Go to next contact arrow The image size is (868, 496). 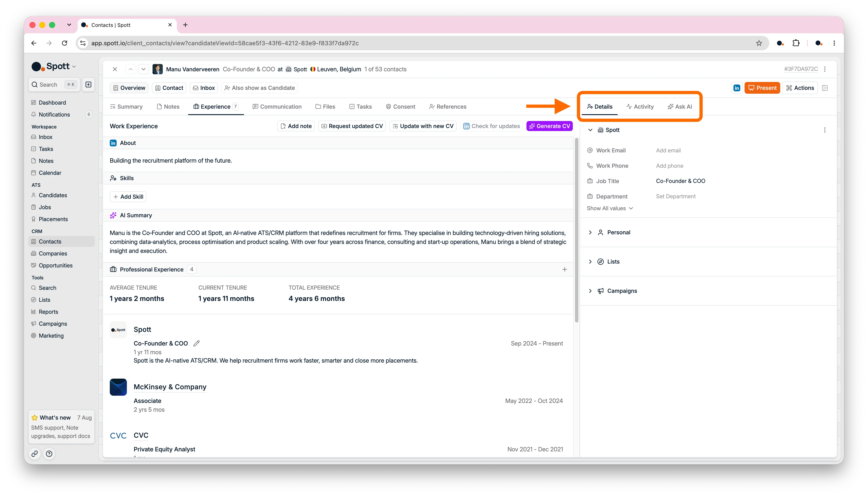(x=144, y=69)
